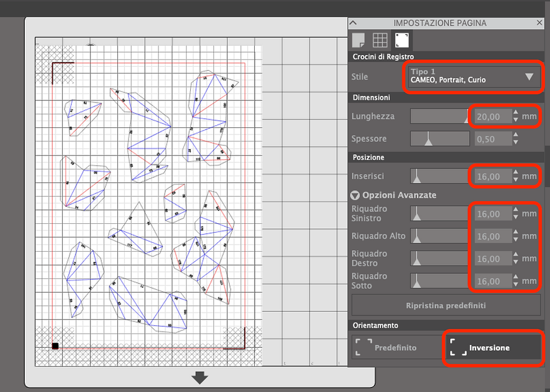Adjust the Riquadro Alto slider
Viewport: 550px width, 392px height.
click(x=440, y=236)
